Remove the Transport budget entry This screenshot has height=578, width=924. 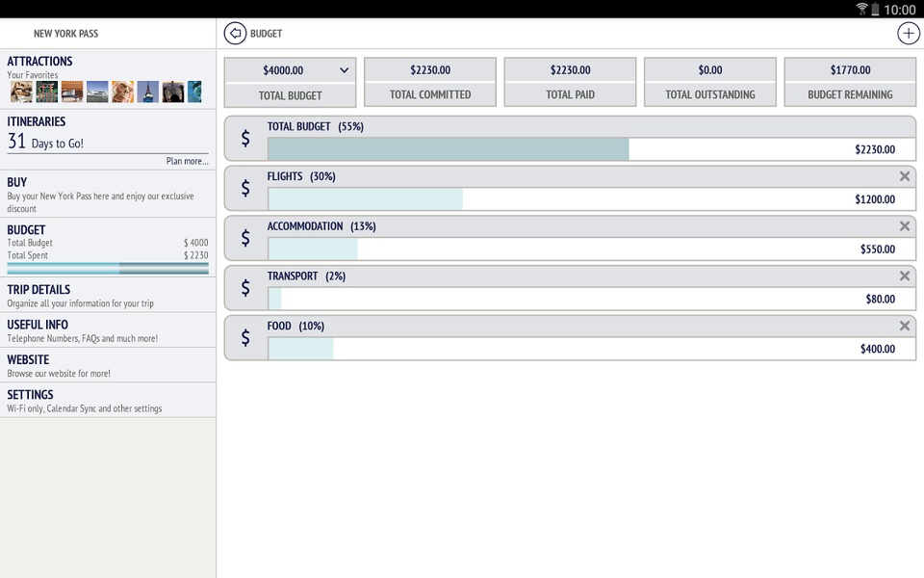[x=905, y=276]
